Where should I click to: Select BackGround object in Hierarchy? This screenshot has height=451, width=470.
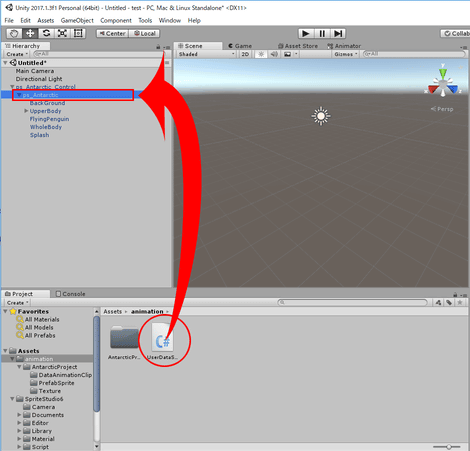click(x=47, y=103)
